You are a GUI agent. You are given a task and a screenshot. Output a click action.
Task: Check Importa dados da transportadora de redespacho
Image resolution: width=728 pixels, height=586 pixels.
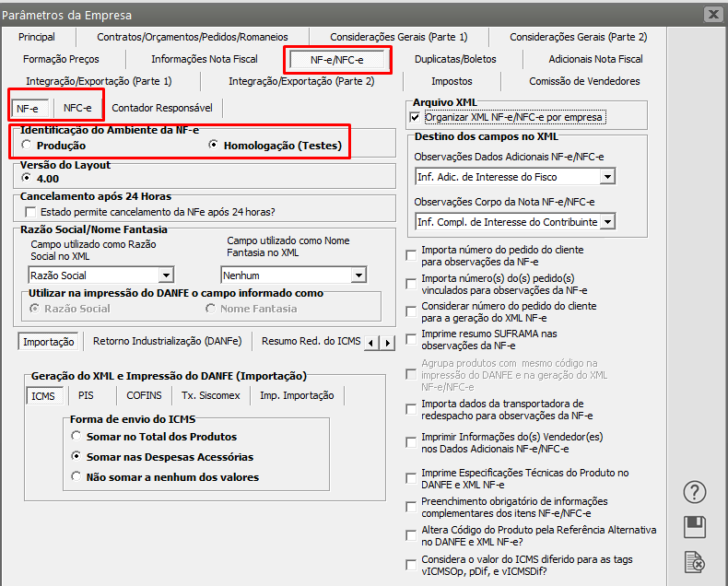click(411, 409)
